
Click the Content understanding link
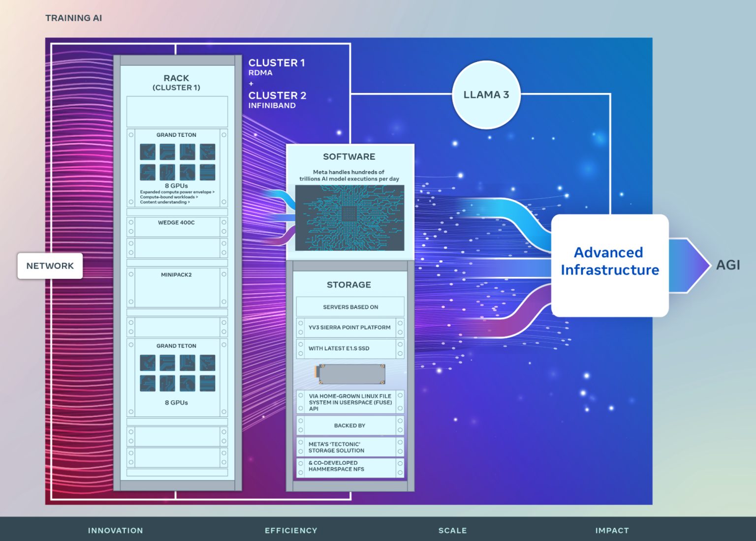click(x=165, y=202)
